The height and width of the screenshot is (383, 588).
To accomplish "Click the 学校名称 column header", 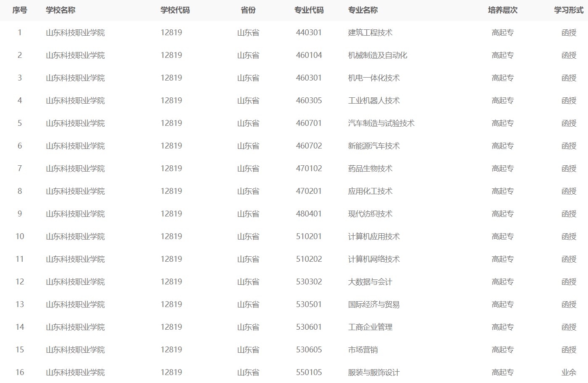I will point(60,10).
